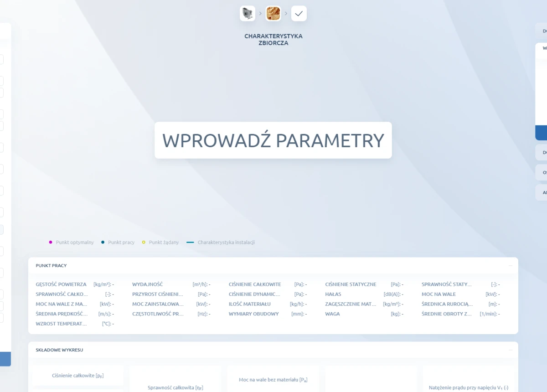This screenshot has width=547, height=392.
Task: Collapse the Składowe wykresu panel
Action: [511, 350]
